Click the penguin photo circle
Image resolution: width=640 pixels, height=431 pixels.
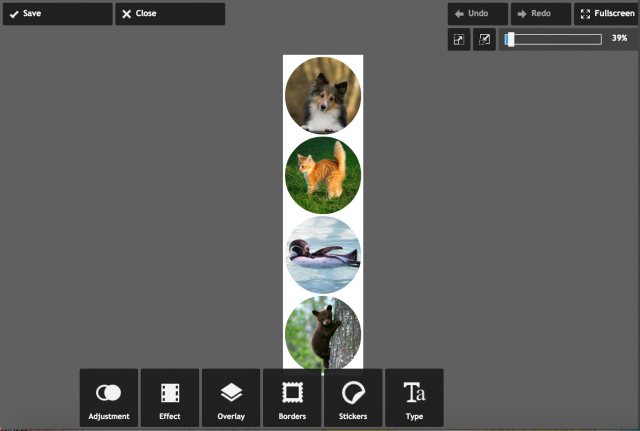323,254
